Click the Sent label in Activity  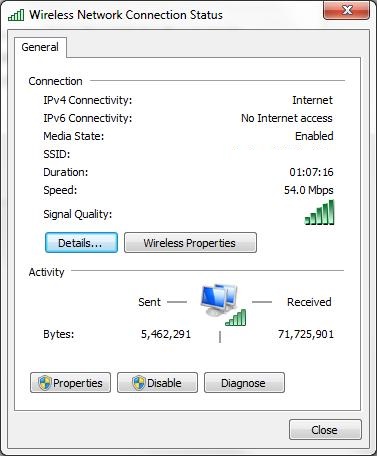[149, 302]
